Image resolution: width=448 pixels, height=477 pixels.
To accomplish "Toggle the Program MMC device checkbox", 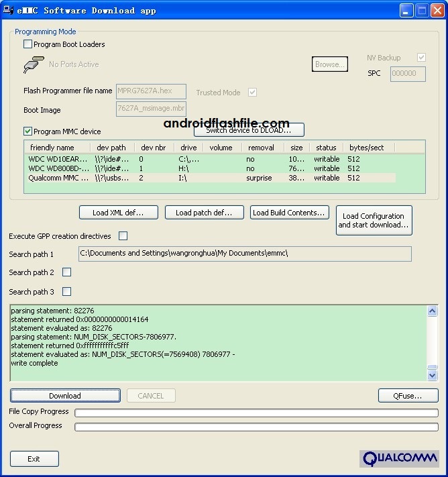I will [x=27, y=131].
